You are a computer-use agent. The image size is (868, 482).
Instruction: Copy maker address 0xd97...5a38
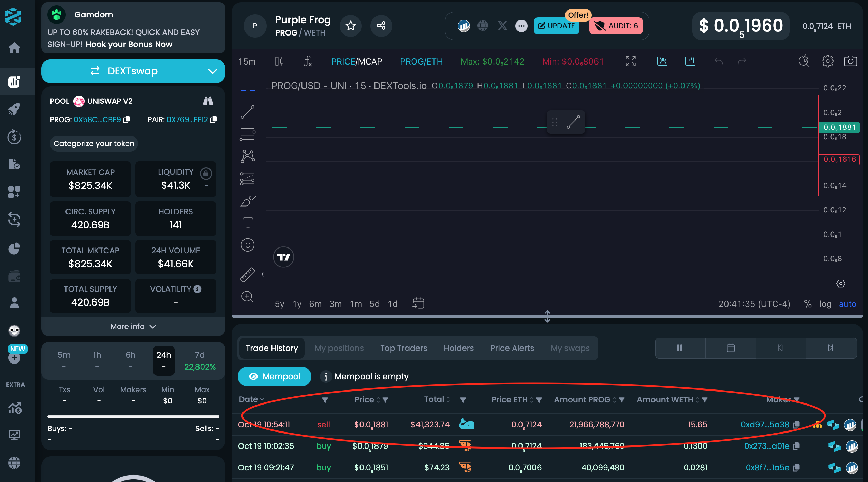pos(796,425)
